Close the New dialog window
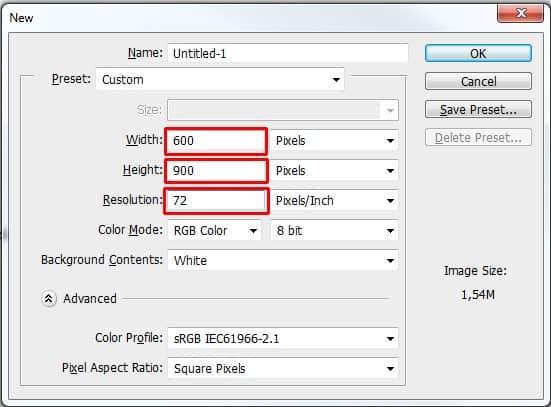 (x=520, y=13)
